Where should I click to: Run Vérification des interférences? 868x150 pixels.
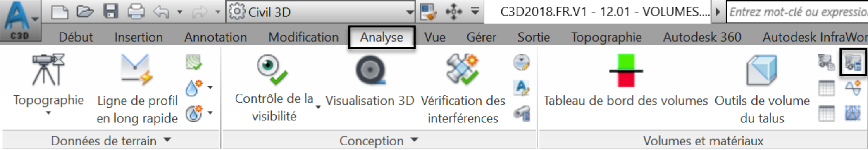coord(463,89)
